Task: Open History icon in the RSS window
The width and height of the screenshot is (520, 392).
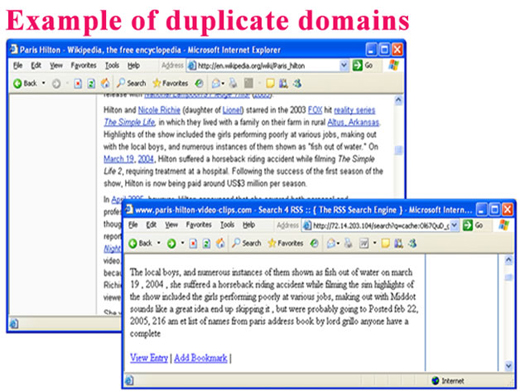Action: (x=314, y=243)
